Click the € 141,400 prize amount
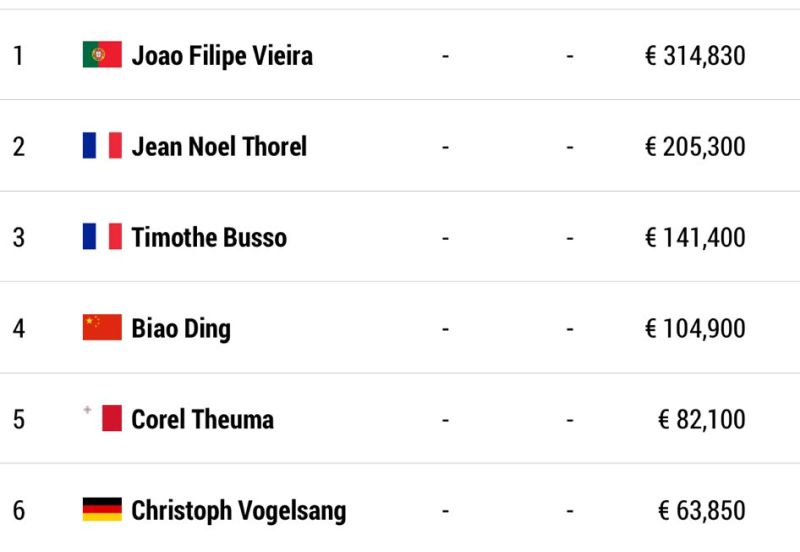Viewport: 800px width, 552px height. [x=695, y=237]
